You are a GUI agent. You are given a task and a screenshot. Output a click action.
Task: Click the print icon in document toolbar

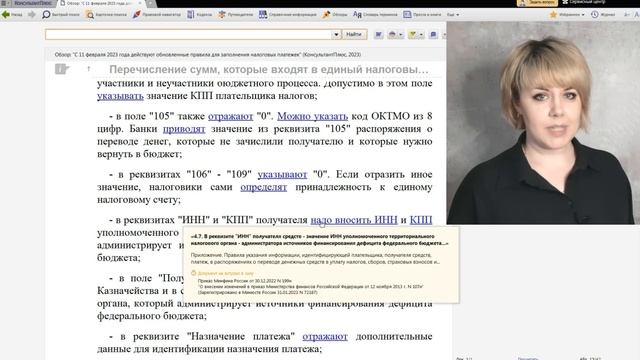click(392, 35)
